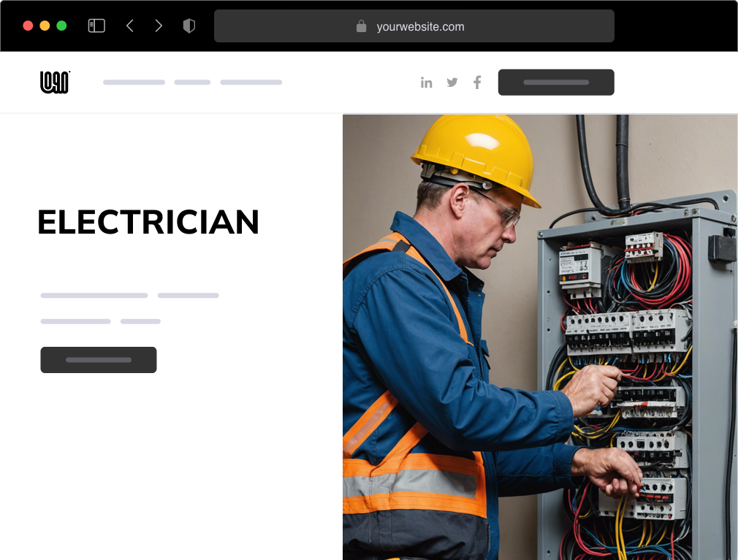Image resolution: width=738 pixels, height=560 pixels.
Task: Open the LinkedIn social icon
Action: 427,82
